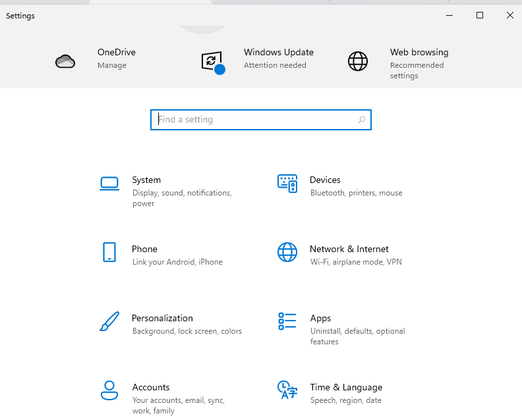The image size is (522, 420).
Task: Focus the Find a setting search box
Action: coord(261,120)
